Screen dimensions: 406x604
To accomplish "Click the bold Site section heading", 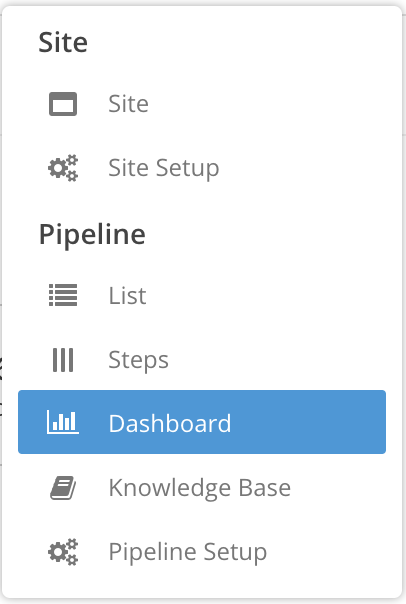I will (63, 42).
